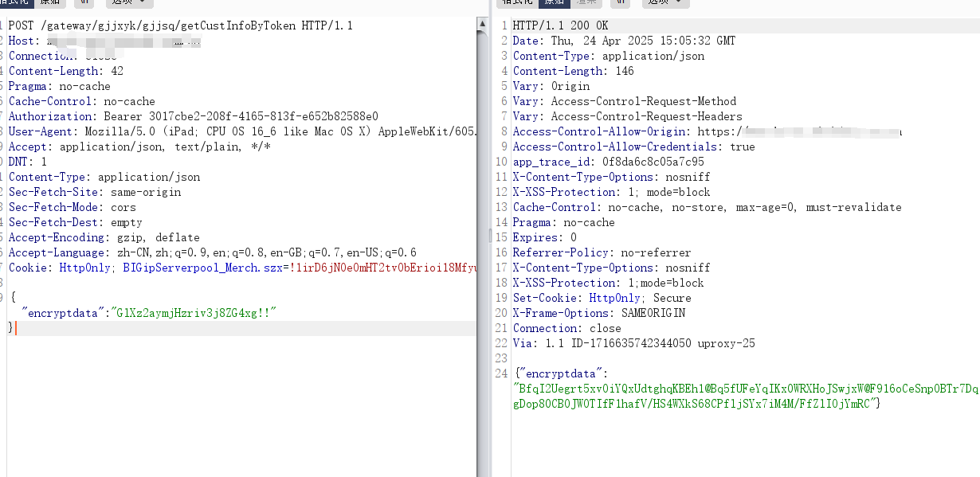This screenshot has width=980, height=477.
Task: Click the request scrollbar up arrow
Action: tap(483, 25)
